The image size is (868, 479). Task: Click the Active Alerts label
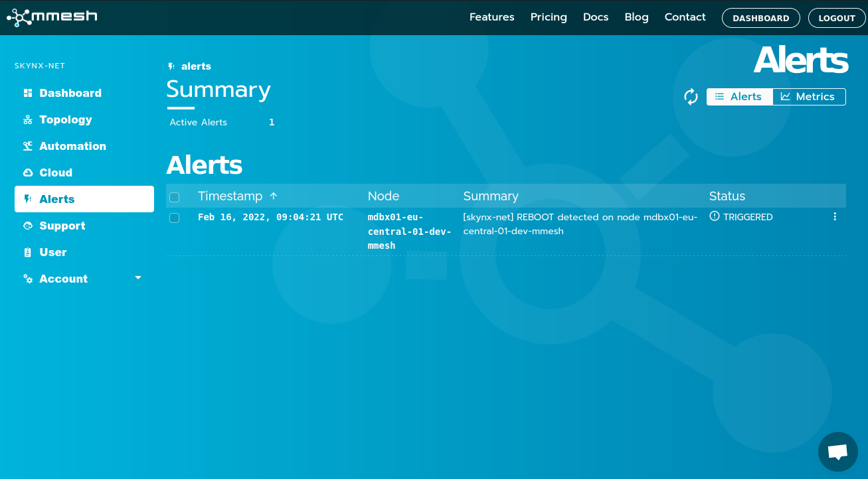tap(199, 122)
